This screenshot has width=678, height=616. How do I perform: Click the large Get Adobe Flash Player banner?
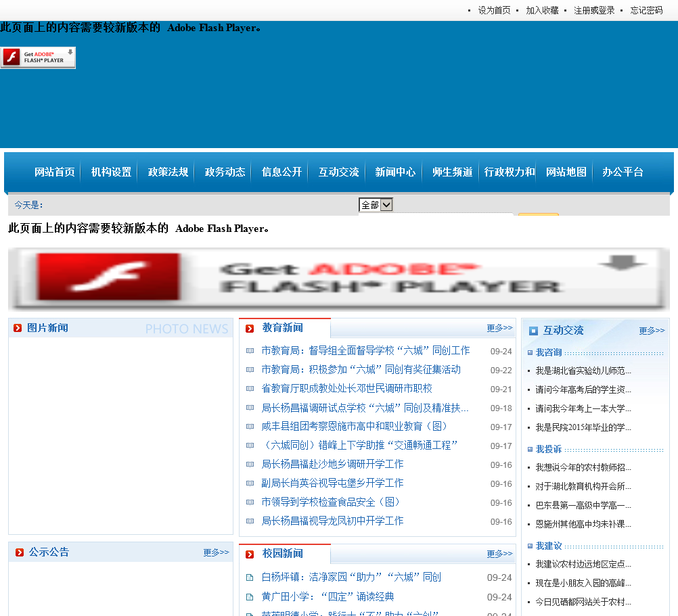pos(339,279)
